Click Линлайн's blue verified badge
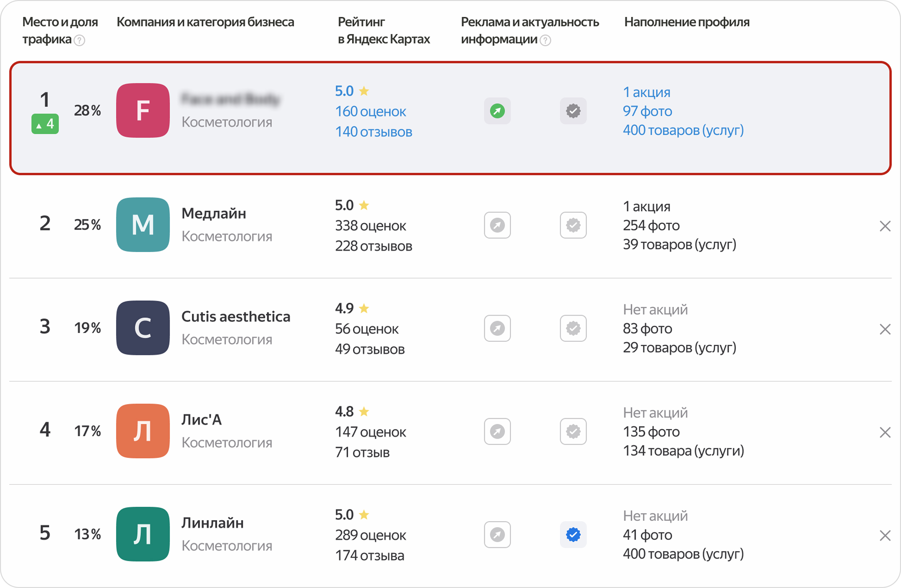Image resolution: width=901 pixels, height=588 pixels. click(573, 535)
